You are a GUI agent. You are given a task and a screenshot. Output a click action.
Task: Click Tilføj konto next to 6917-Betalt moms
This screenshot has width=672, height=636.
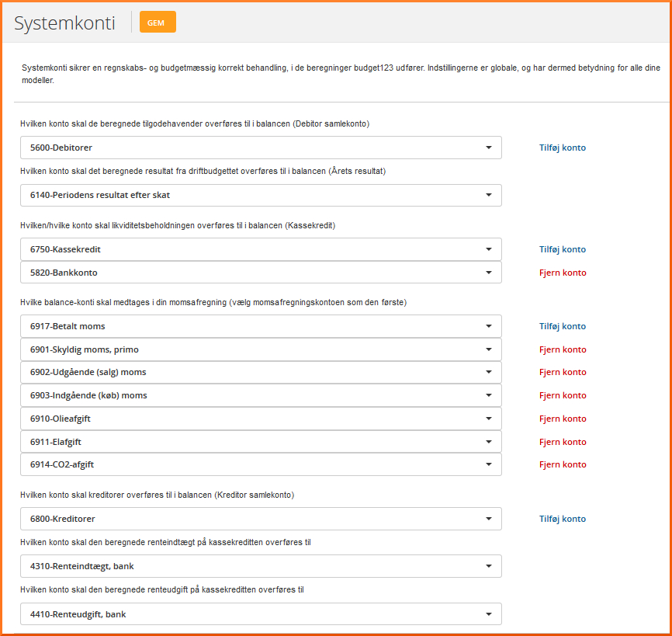(563, 326)
